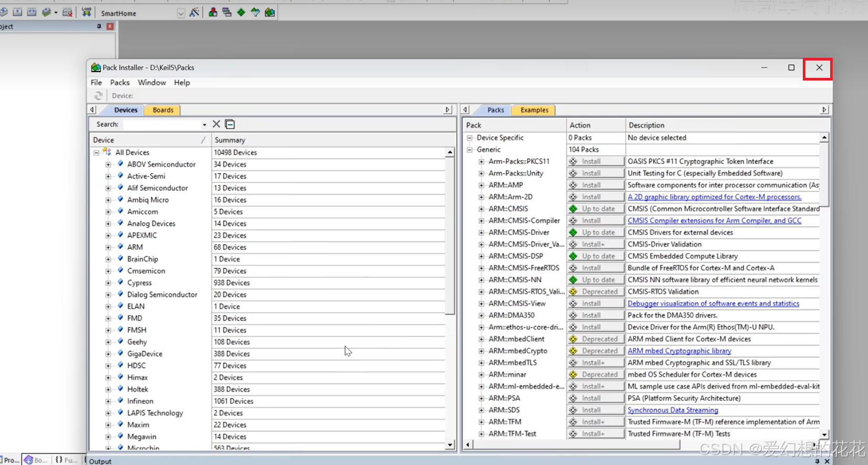Collapse the Generic packs group
868x465 pixels.
(469, 149)
